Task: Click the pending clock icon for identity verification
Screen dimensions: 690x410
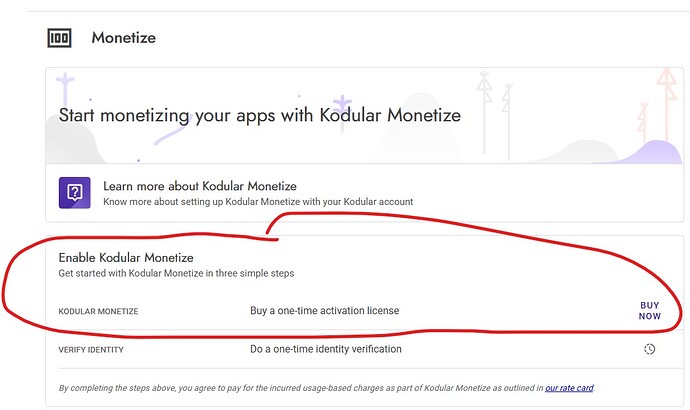Action: click(649, 349)
